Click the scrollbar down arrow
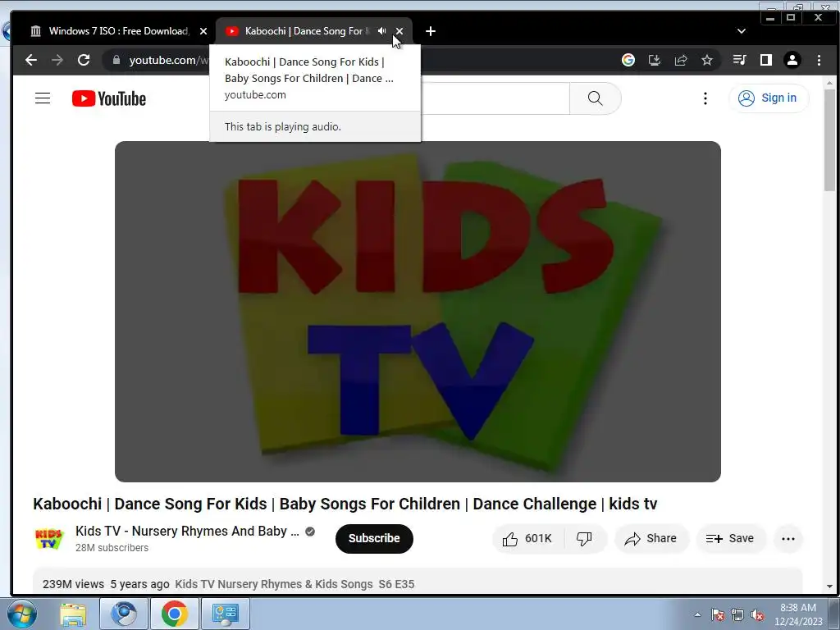840x630 pixels. 829,587
